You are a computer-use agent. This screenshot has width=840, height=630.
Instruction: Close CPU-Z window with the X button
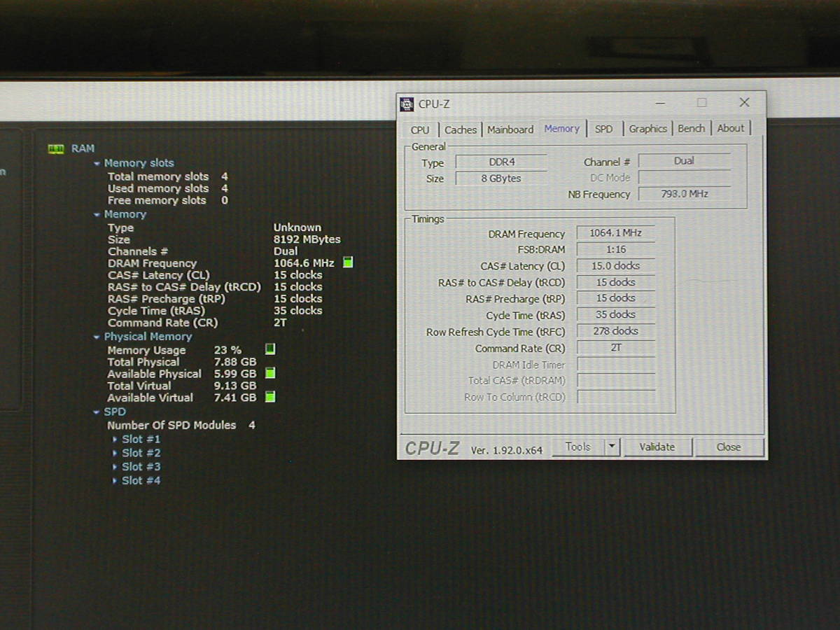tap(744, 102)
